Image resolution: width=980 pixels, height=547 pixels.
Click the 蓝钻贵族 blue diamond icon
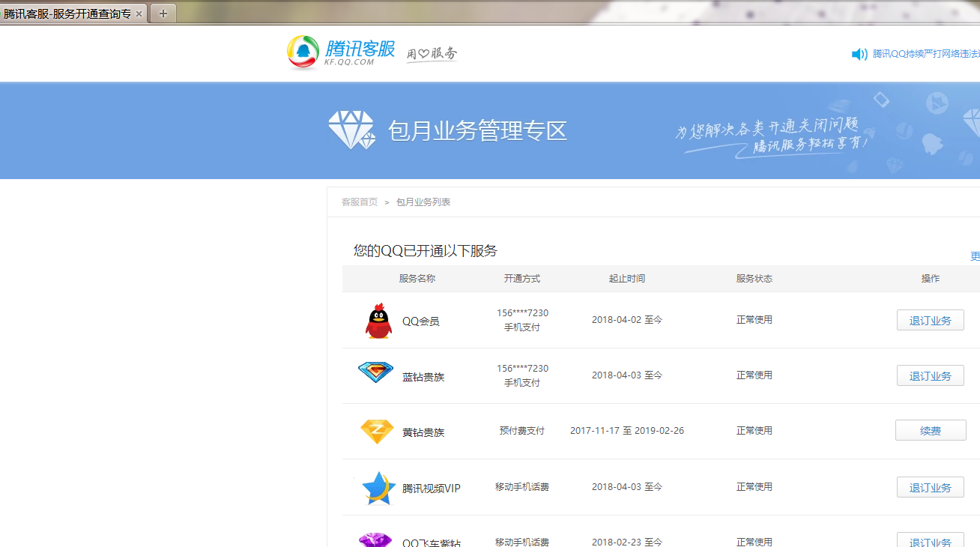pyautogui.click(x=375, y=372)
